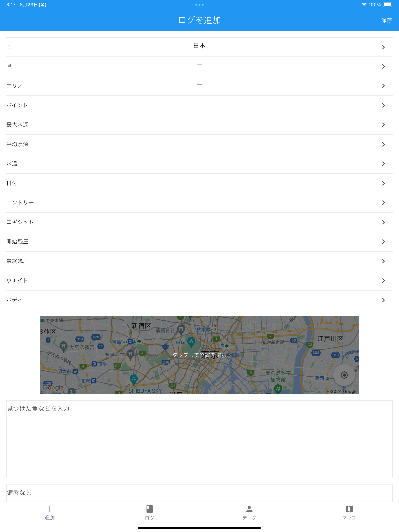Tap the 大宮八幡宮 shrine marker
Image resolution: width=399 pixels, height=532 pixels.
(x=64, y=346)
